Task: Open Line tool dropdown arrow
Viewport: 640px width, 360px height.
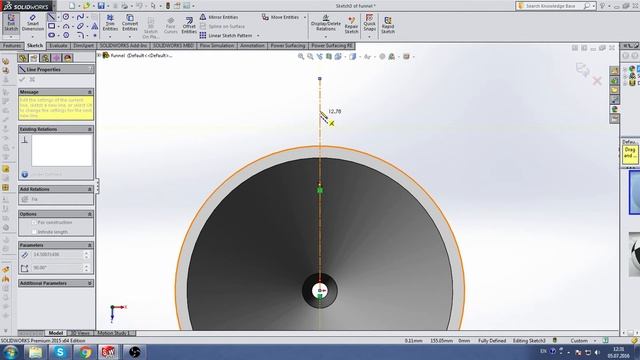Action: point(58,18)
